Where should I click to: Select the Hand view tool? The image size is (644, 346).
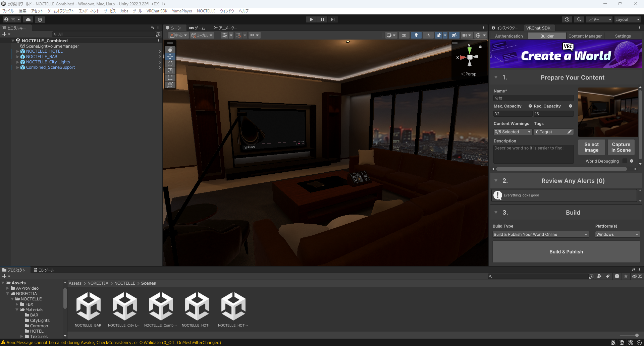pos(170,50)
